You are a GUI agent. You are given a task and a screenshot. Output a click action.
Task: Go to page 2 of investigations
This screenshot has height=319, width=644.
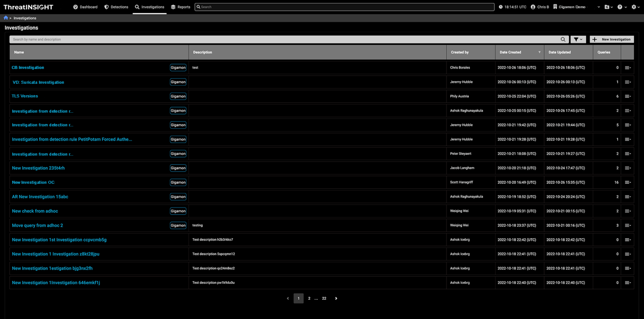pyautogui.click(x=309, y=298)
